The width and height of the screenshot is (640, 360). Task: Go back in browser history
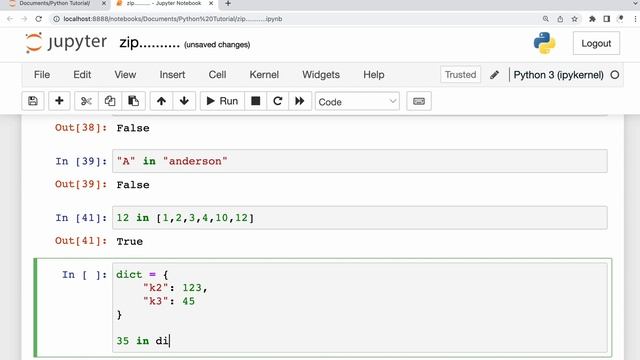pos(10,19)
